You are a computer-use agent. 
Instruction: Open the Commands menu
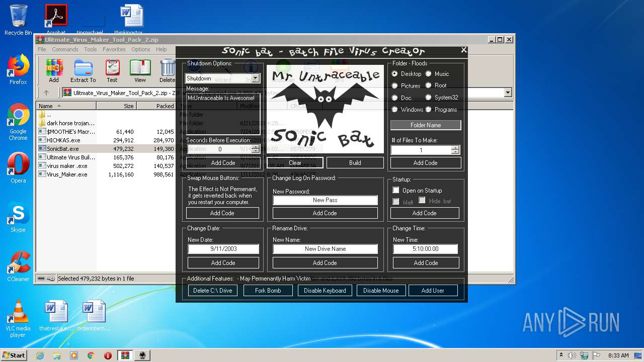(65, 49)
